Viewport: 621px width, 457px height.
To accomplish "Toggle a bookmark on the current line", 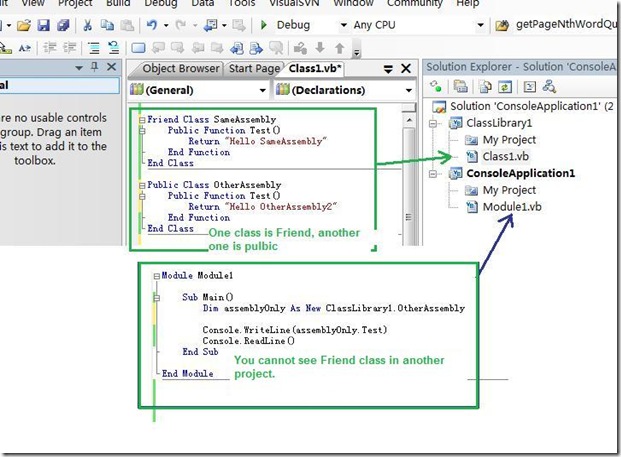I will point(138,48).
